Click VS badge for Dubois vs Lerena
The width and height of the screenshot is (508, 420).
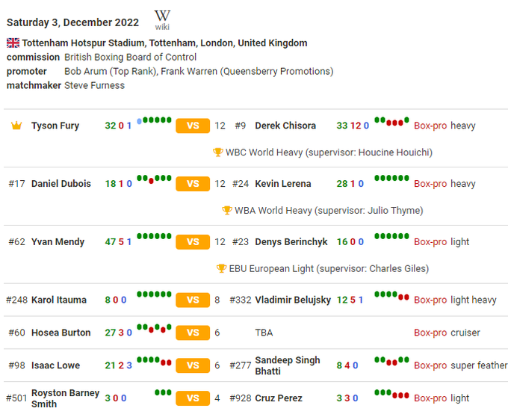point(193,184)
